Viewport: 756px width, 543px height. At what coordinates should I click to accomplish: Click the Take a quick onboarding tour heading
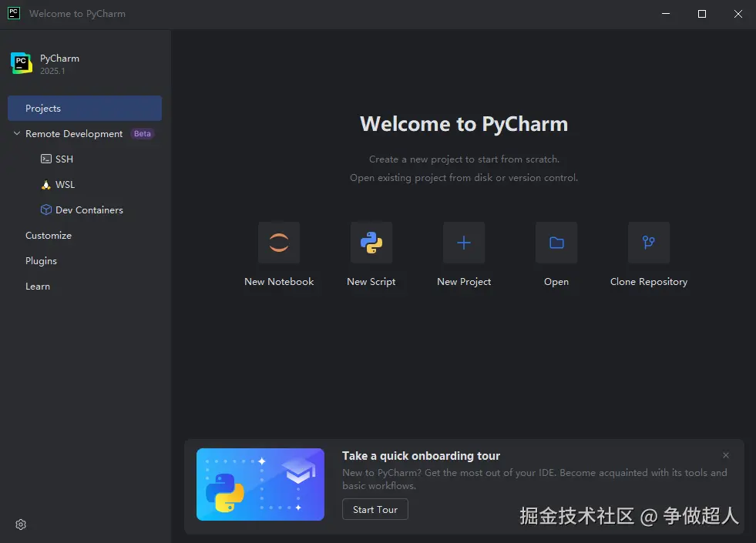tap(421, 456)
